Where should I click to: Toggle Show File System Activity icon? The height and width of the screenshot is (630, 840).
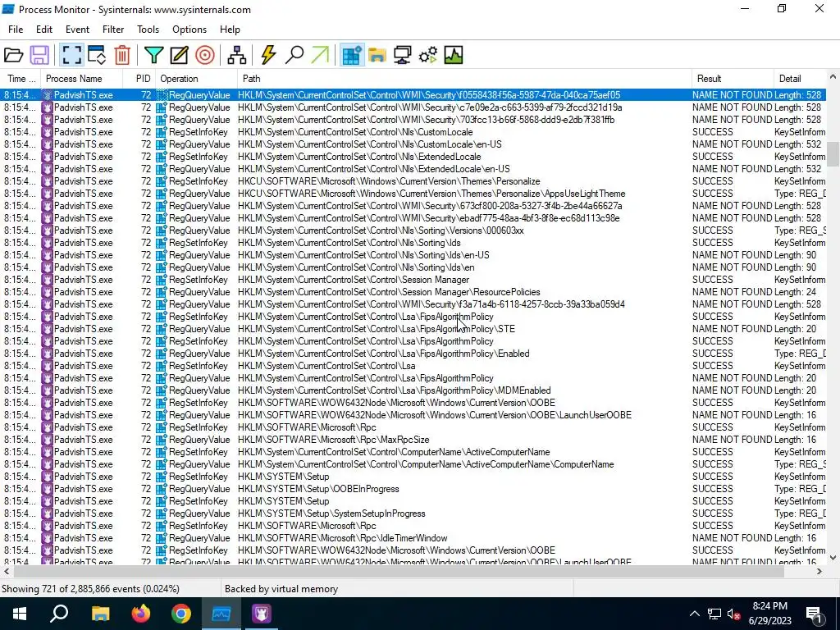tap(377, 55)
